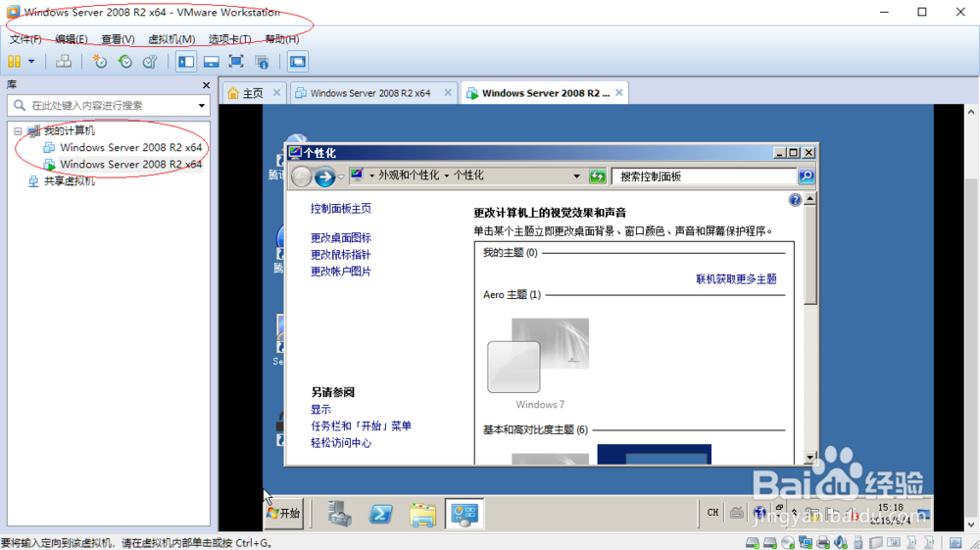Go forward in the 个性化 window
Screen dimensions: 980x550
pyautogui.click(x=324, y=176)
